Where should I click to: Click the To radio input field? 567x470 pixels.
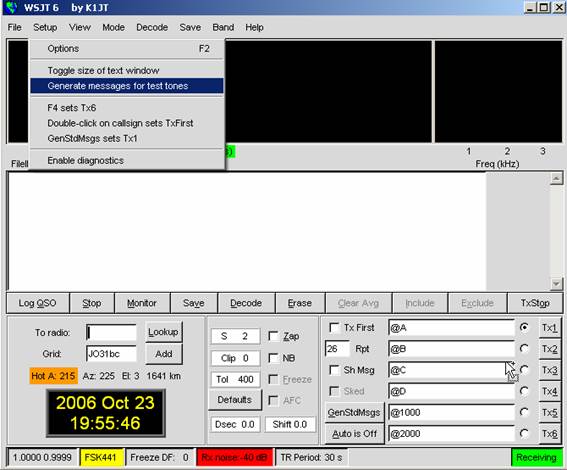[x=111, y=333]
